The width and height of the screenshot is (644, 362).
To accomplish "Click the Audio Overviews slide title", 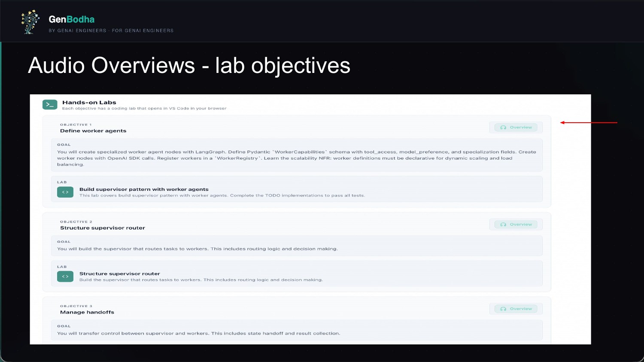I will click(189, 66).
